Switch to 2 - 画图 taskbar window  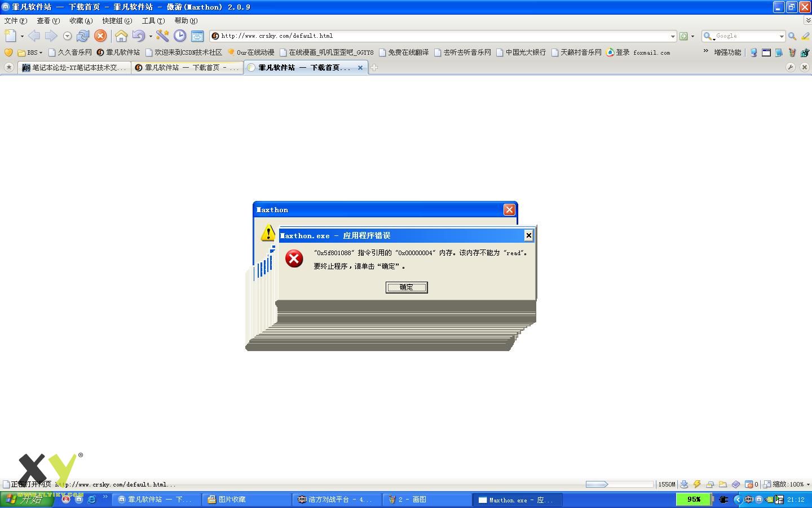coord(427,500)
